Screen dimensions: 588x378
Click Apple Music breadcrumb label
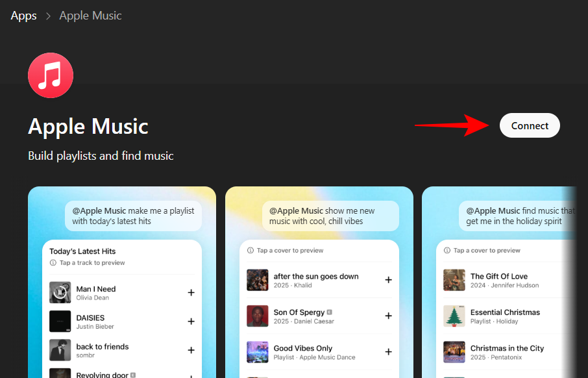(x=90, y=16)
